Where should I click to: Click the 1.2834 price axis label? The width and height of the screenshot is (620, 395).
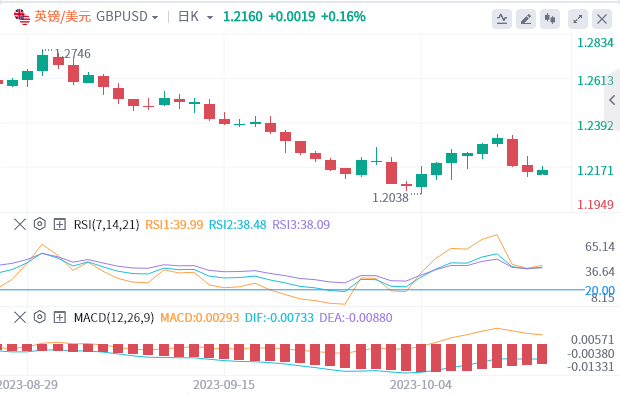595,43
